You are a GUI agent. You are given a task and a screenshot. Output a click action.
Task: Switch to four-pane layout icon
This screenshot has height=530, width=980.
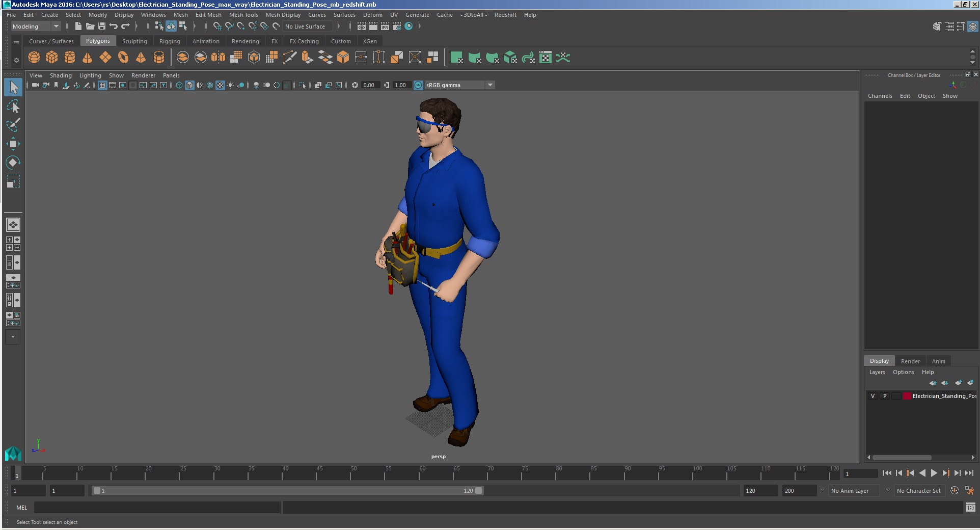coord(13,244)
